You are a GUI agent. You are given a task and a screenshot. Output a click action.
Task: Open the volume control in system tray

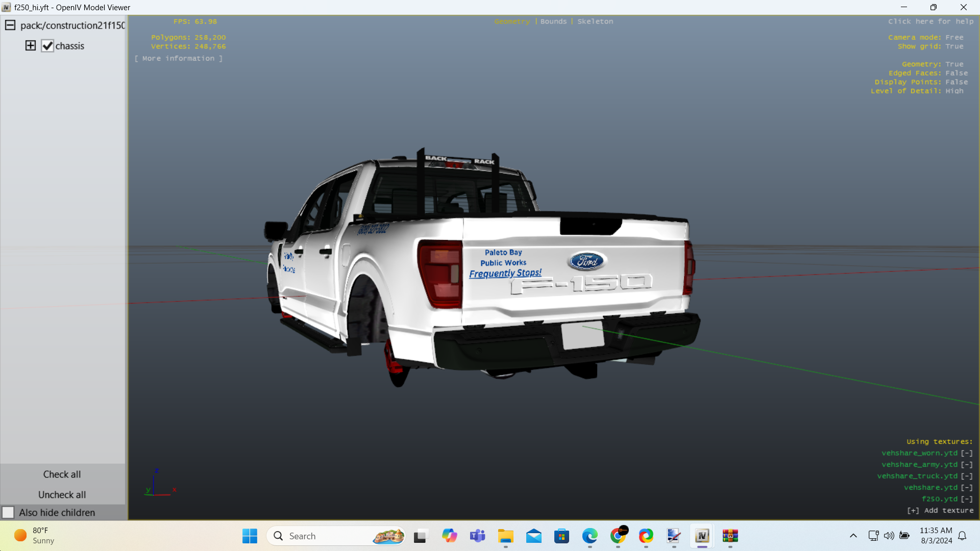[889, 536]
